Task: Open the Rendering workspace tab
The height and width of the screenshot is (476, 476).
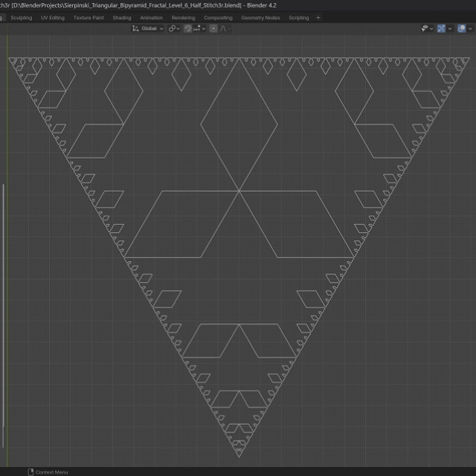Action: [x=183, y=17]
